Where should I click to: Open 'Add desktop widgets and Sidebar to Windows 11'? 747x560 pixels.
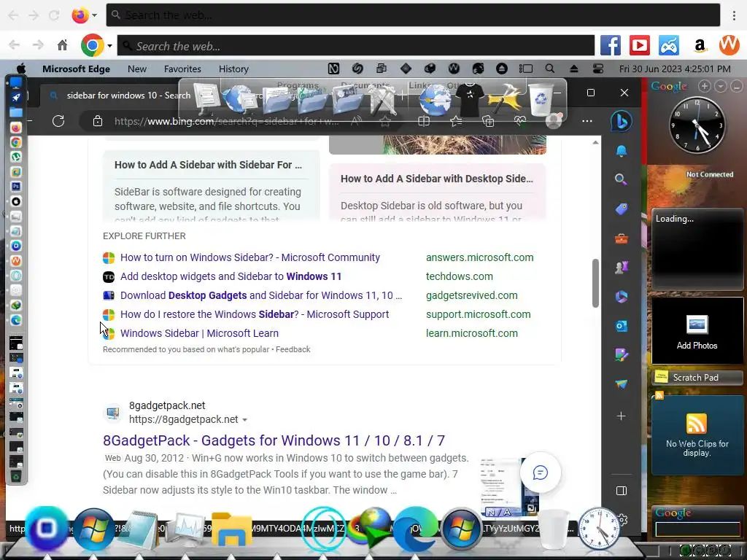pyautogui.click(x=231, y=276)
